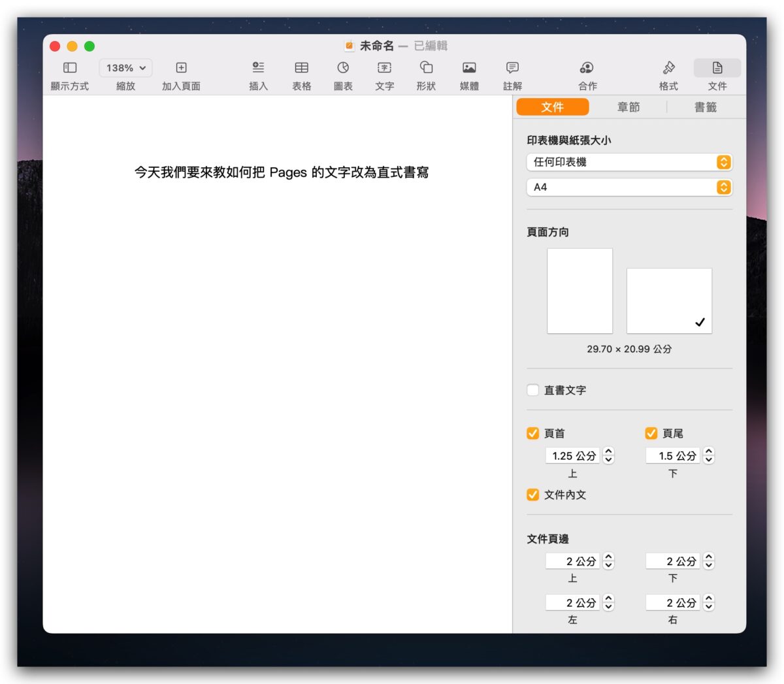This screenshot has height=684, width=784.
Task: Open the 媒體 media icon
Action: point(469,67)
